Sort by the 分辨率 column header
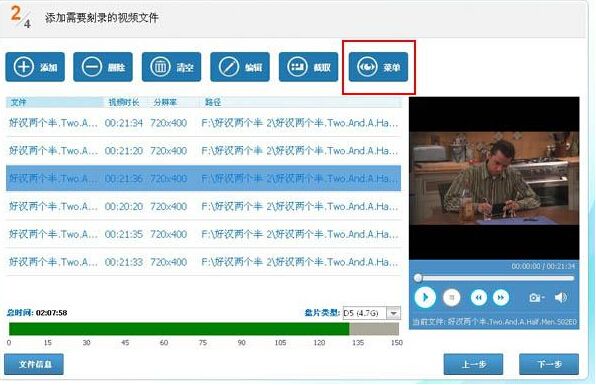Image resolution: width=596 pixels, height=385 pixels. [x=174, y=102]
